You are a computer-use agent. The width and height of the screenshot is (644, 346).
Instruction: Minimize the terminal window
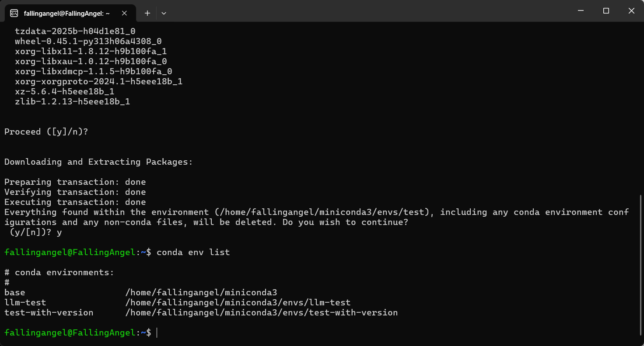pyautogui.click(x=581, y=11)
